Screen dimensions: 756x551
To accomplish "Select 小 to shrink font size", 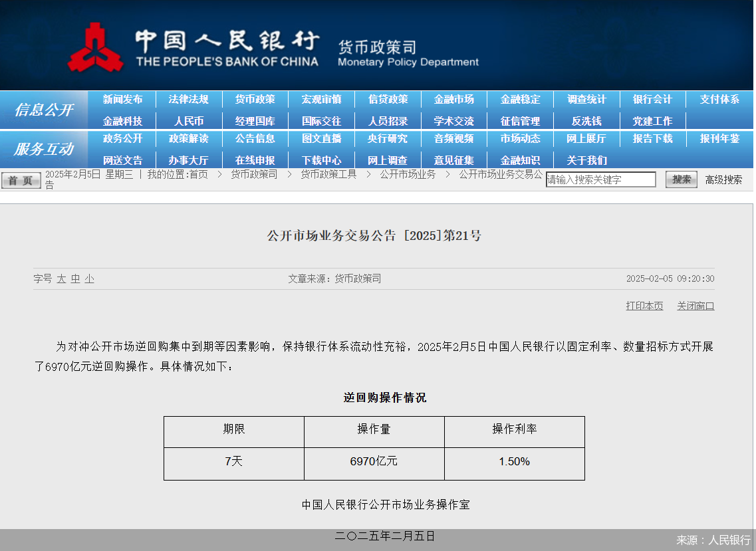I will point(87,278).
